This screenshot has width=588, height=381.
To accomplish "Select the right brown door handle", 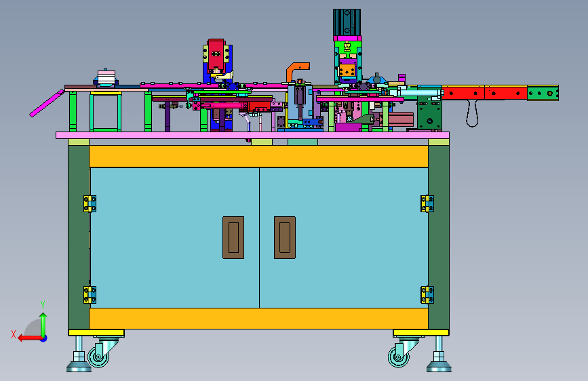I will (x=285, y=237).
